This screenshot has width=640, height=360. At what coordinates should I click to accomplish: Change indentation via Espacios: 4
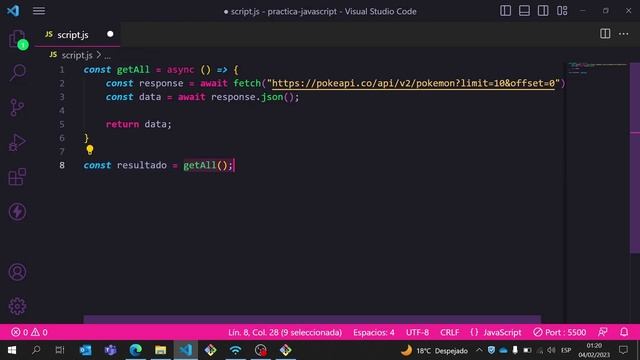374,332
